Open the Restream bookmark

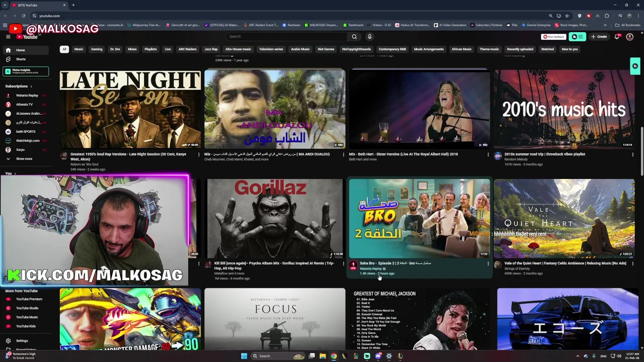(x=291, y=25)
